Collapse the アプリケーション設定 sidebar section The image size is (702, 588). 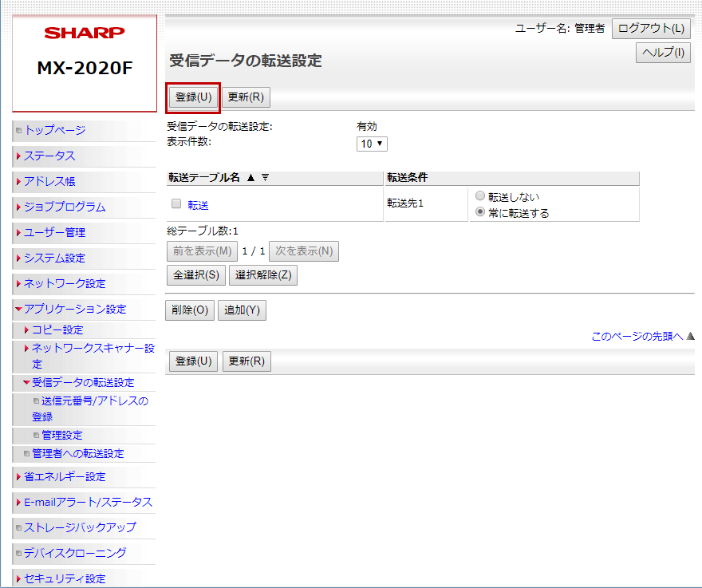click(x=74, y=309)
